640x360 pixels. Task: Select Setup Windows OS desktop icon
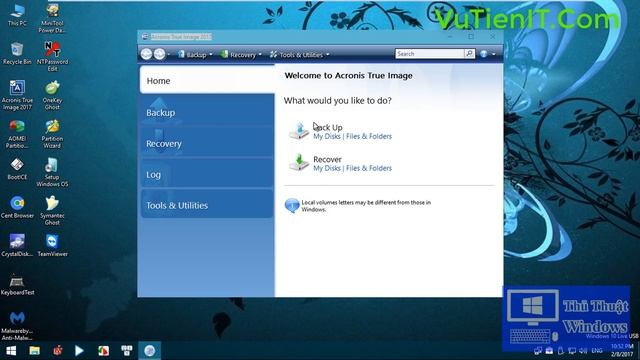52,172
